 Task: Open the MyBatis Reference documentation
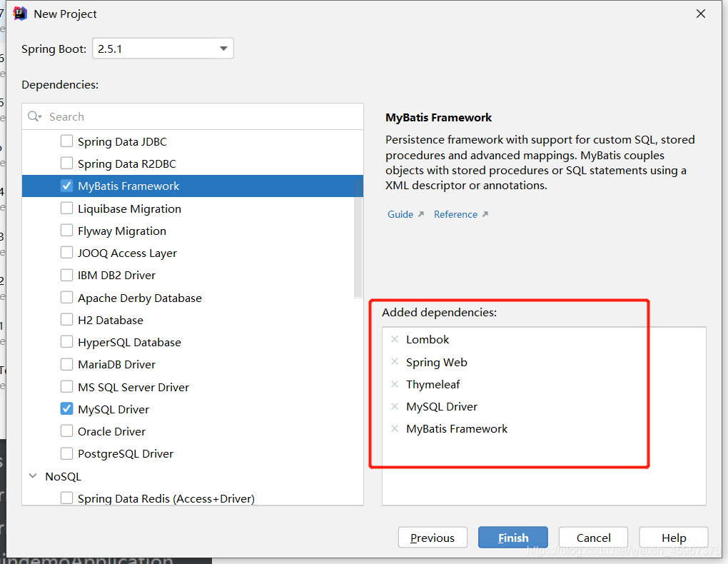tap(455, 213)
